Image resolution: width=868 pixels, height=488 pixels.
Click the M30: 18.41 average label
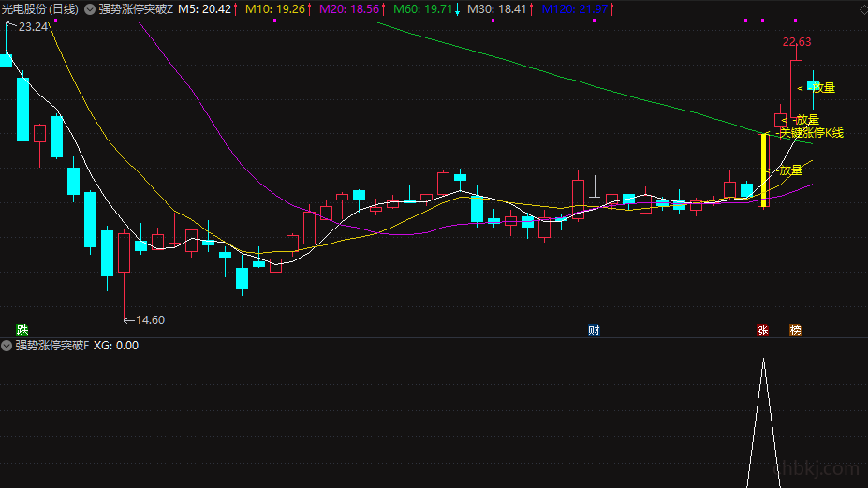(x=497, y=9)
